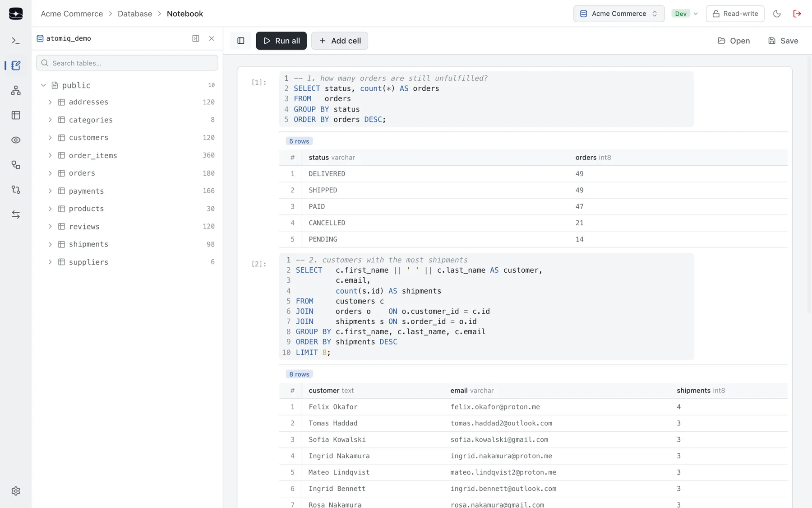
Task: Open settings gear in sidebar
Action: click(16, 491)
